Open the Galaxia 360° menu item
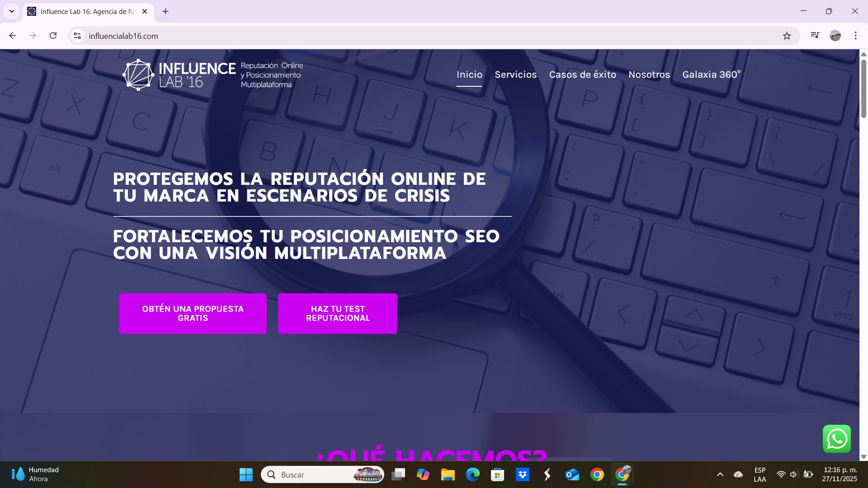 point(711,75)
